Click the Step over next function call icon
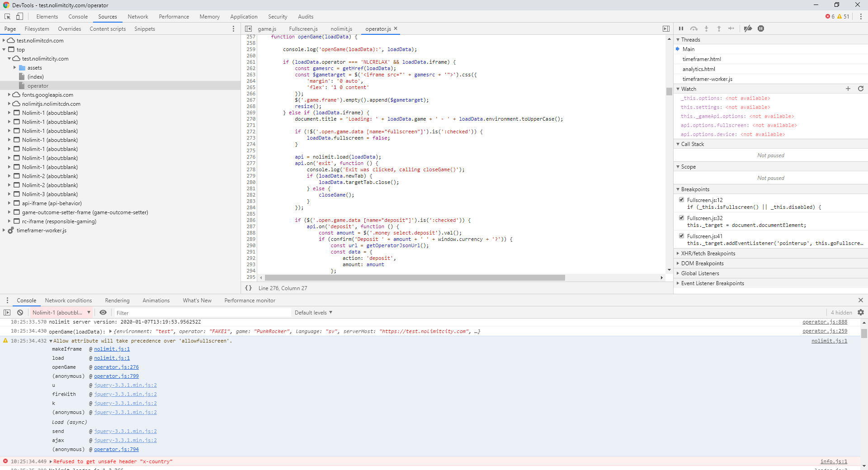 pos(694,28)
